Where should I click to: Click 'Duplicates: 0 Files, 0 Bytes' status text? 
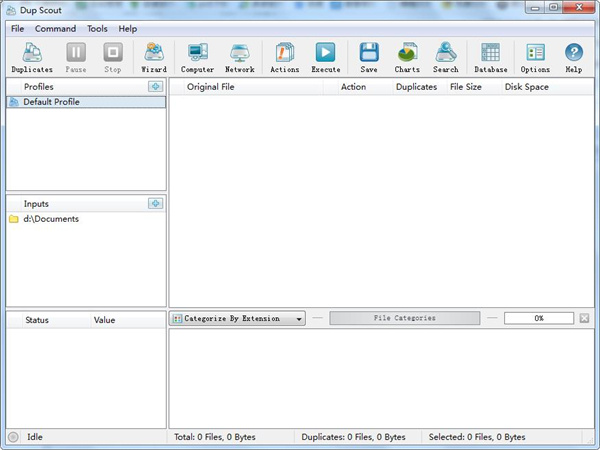pos(353,437)
